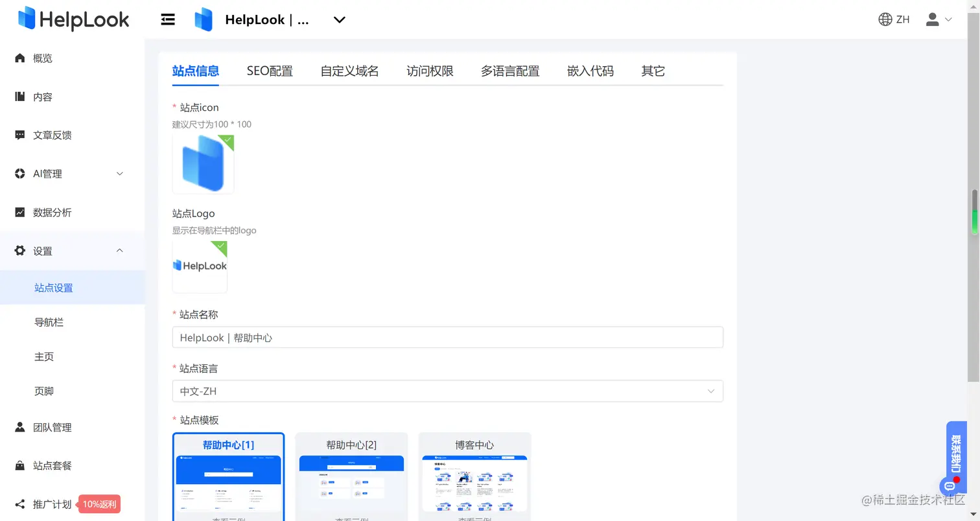Screen dimensions: 980x521
Task: Select 站点设置 in the sidebar
Action: [73, 288]
